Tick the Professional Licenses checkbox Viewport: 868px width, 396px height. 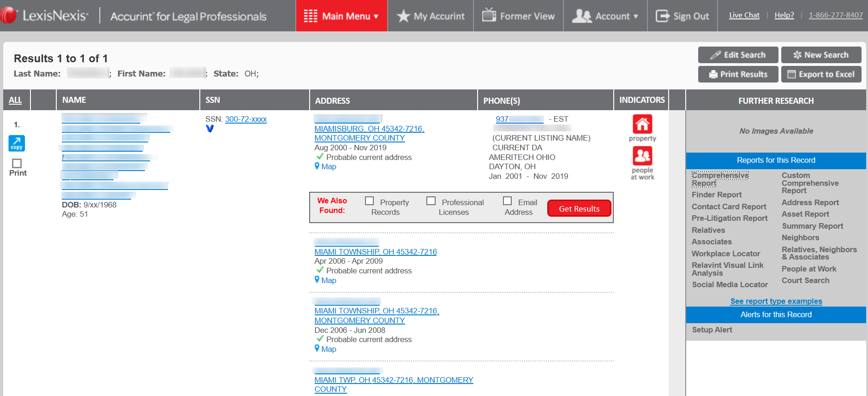[x=431, y=201]
